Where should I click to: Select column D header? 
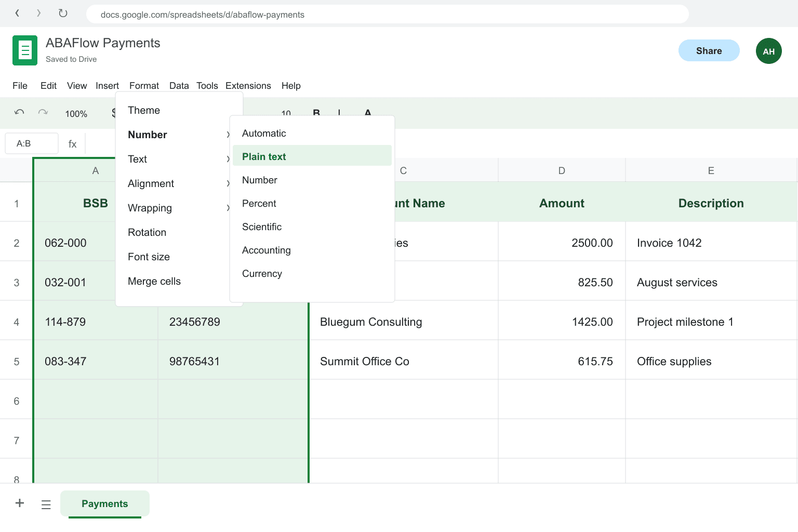(x=562, y=170)
